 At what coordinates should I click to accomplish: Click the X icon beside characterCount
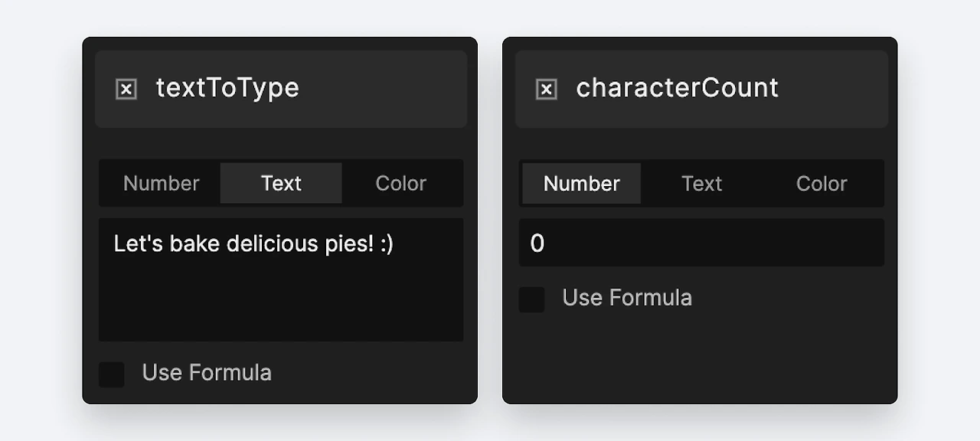[x=546, y=90]
